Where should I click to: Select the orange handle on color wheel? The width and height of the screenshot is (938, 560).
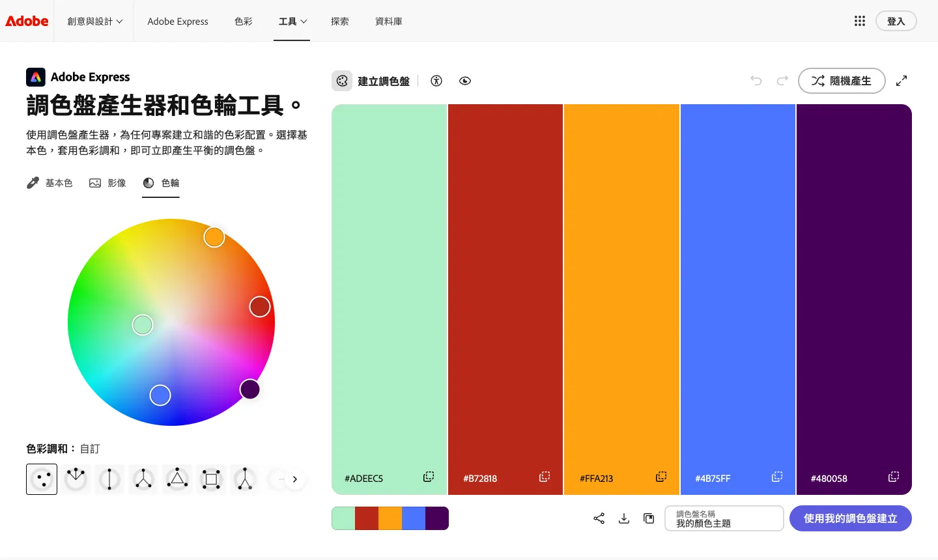pyautogui.click(x=214, y=237)
